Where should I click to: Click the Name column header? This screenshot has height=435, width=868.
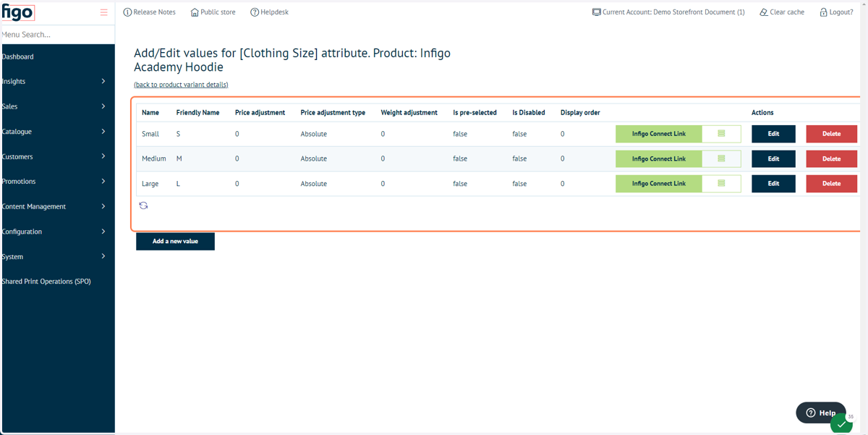coord(150,113)
